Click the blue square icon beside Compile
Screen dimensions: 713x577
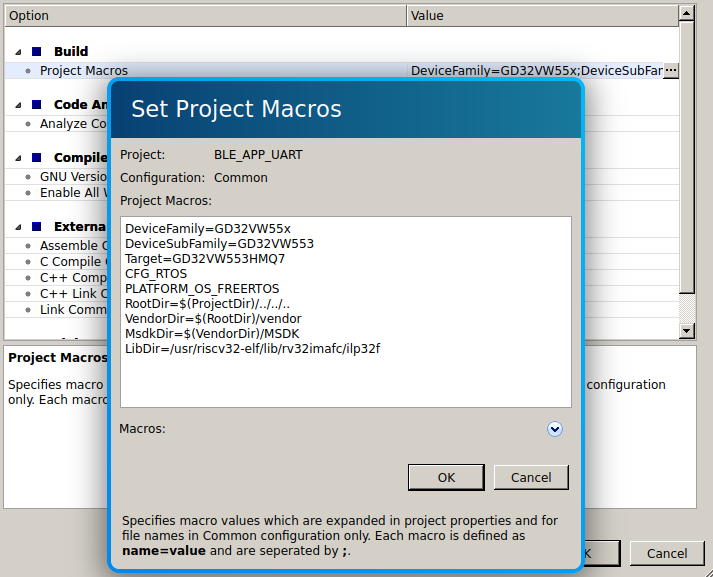pos(36,158)
